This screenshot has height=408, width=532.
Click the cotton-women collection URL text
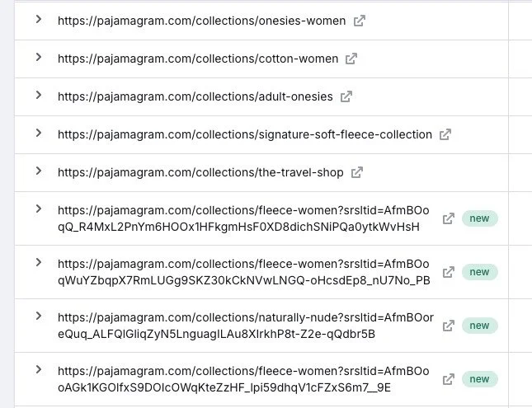click(198, 59)
